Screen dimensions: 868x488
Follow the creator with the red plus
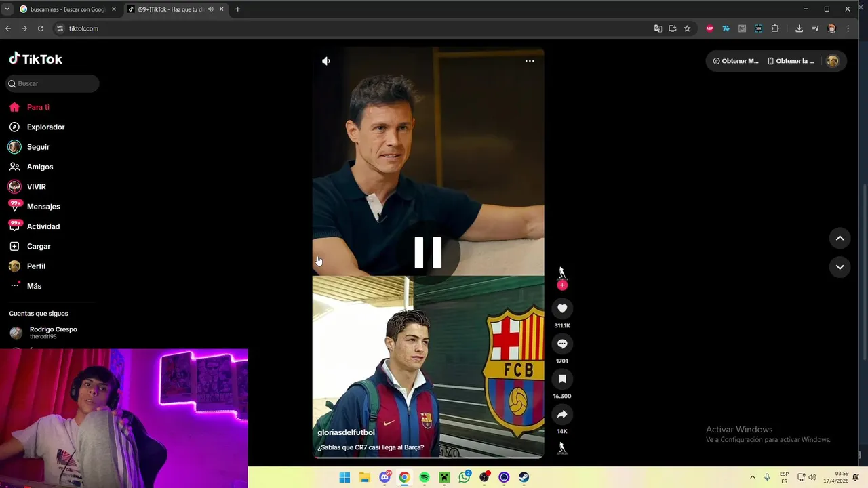[x=562, y=285]
